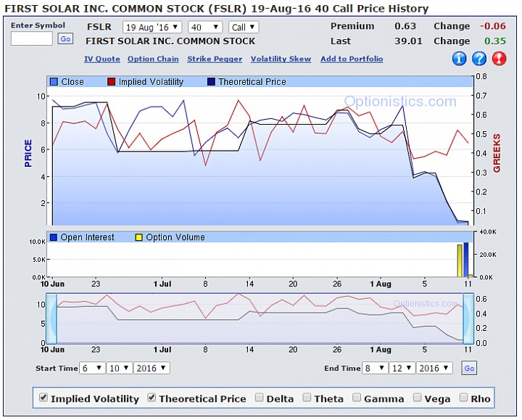Enable the Theta checkbox
Image resolution: width=522 pixels, height=420 pixels.
point(307,398)
